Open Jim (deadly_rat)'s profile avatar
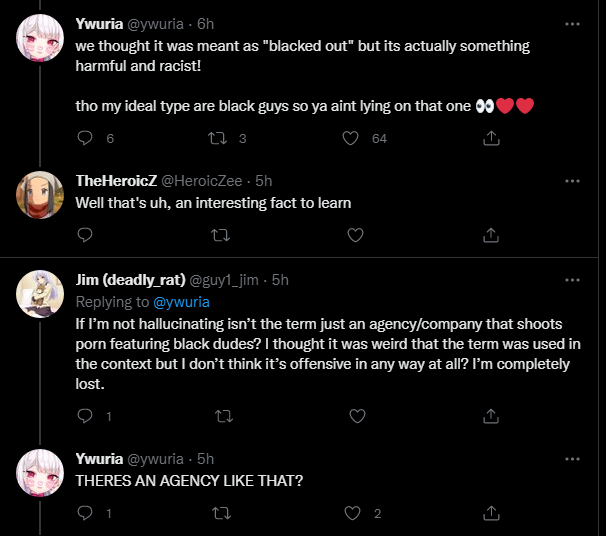606x536 pixels. coord(41,293)
